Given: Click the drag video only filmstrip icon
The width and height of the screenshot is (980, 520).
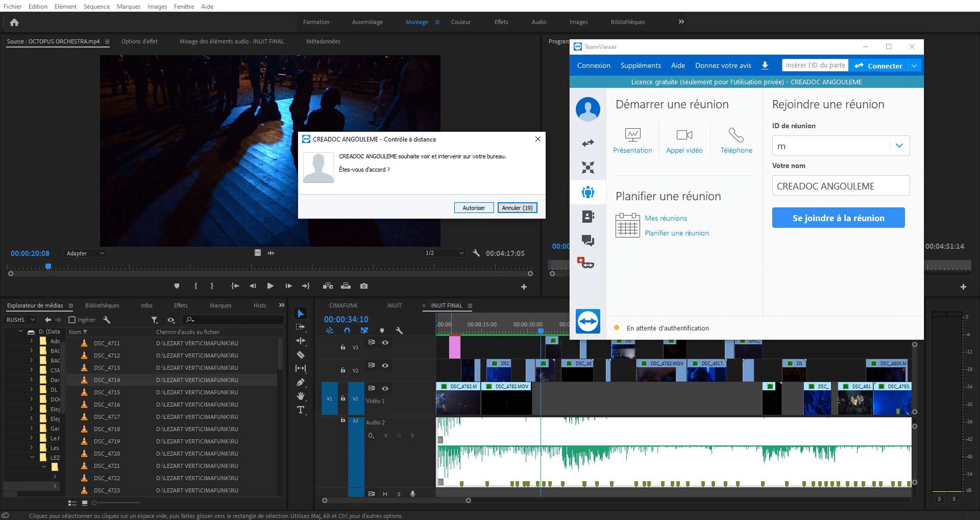Looking at the screenshot, I should point(258,253).
